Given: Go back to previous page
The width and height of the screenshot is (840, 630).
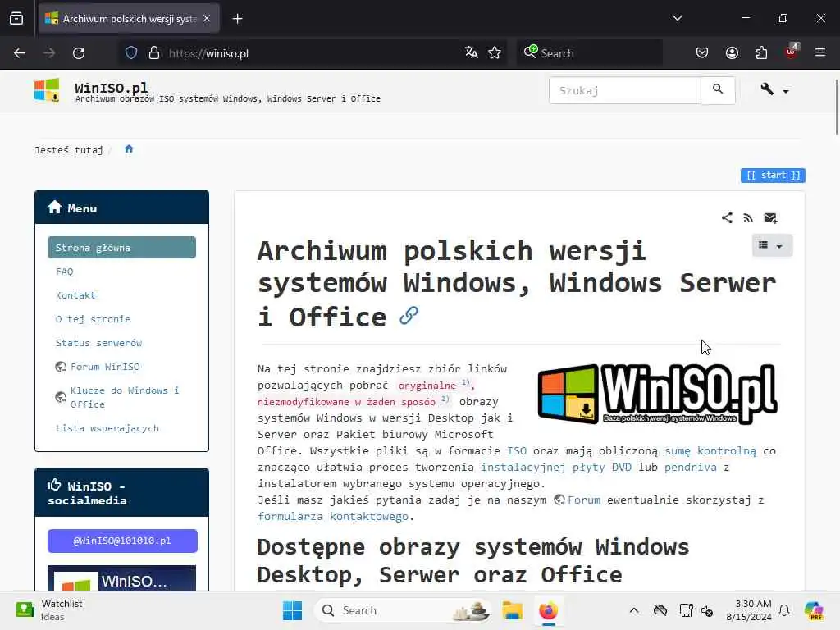Looking at the screenshot, I should tap(20, 53).
